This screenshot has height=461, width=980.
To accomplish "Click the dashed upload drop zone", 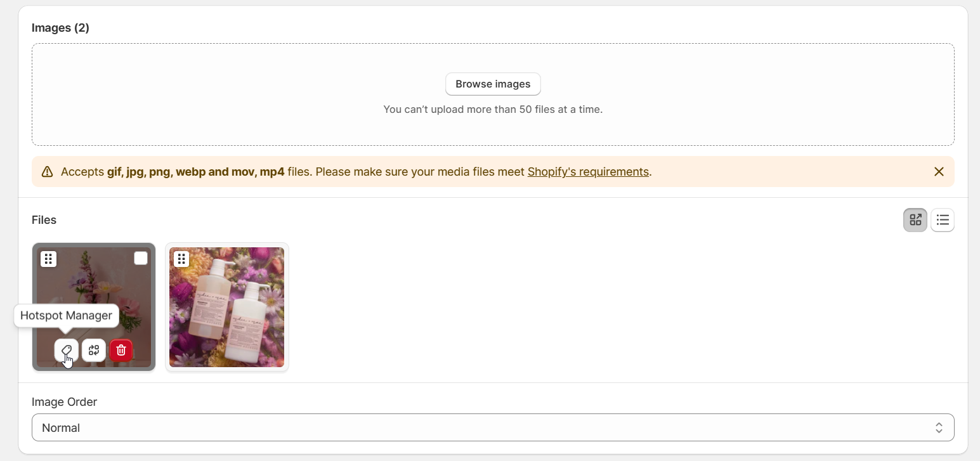I will [x=493, y=94].
